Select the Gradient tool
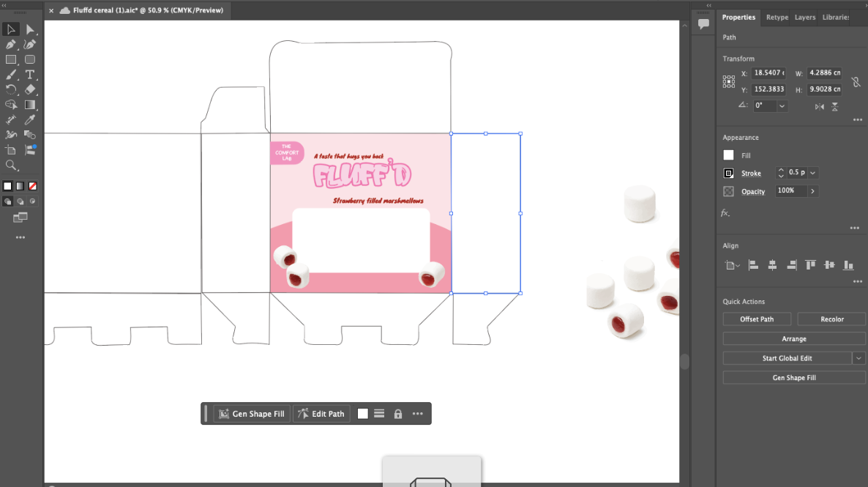Image resolution: width=868 pixels, height=487 pixels. (x=30, y=105)
